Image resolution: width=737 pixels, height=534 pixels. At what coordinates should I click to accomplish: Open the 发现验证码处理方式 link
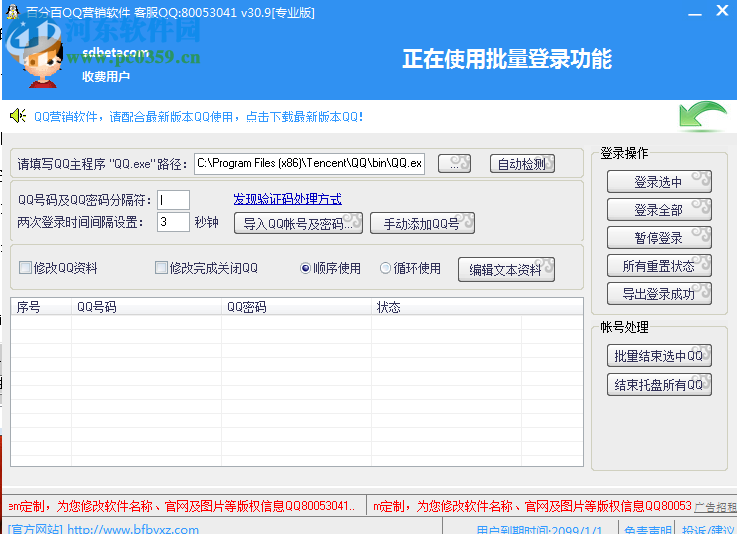(288, 199)
